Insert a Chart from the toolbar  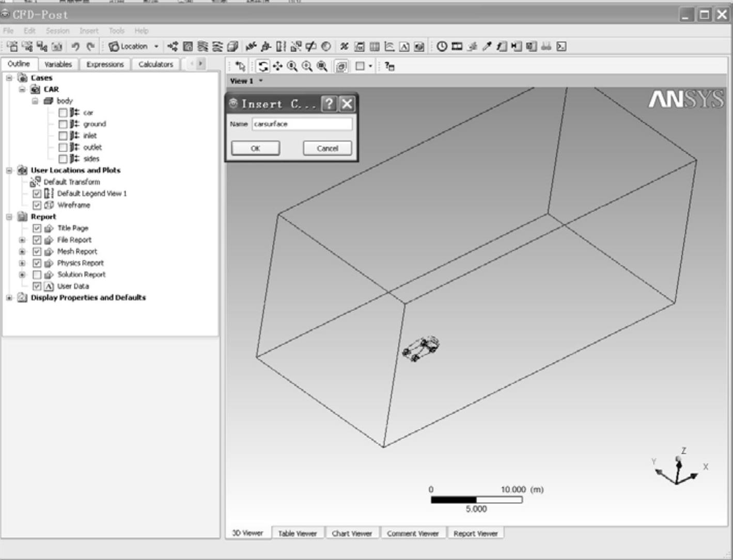coord(389,46)
